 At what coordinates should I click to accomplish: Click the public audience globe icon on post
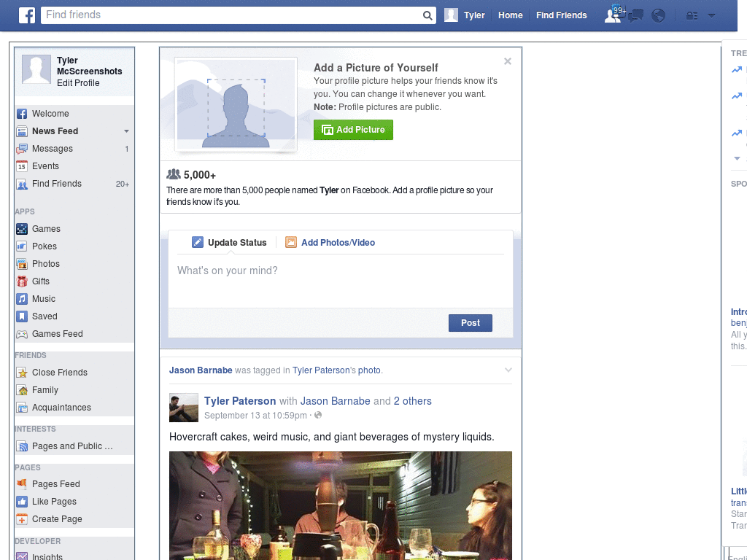318,415
